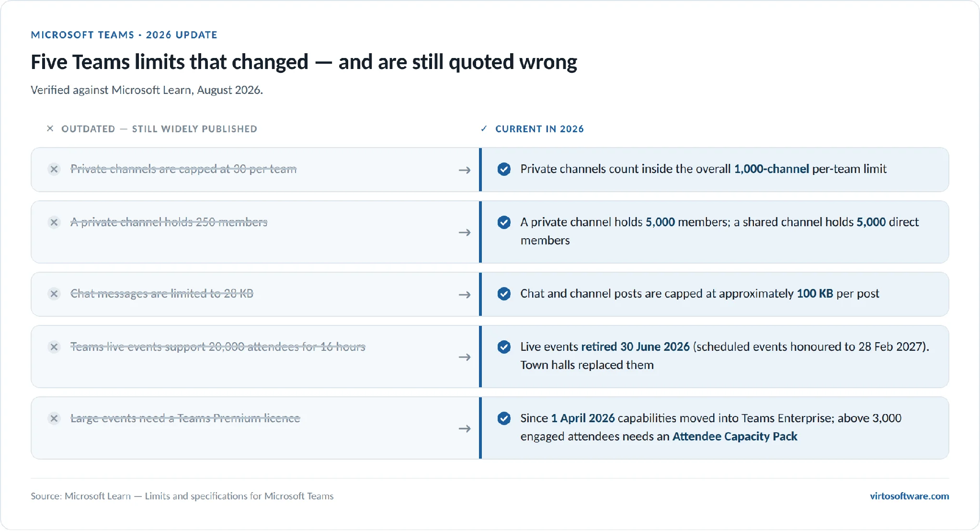
Task: Click the X icon beside private channels capped text
Action: pyautogui.click(x=54, y=169)
